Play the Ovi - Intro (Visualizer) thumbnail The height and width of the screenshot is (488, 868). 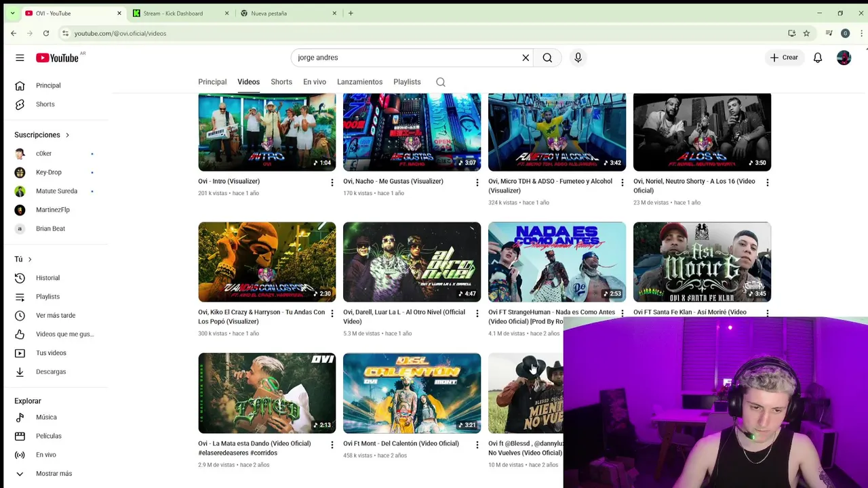(267, 132)
